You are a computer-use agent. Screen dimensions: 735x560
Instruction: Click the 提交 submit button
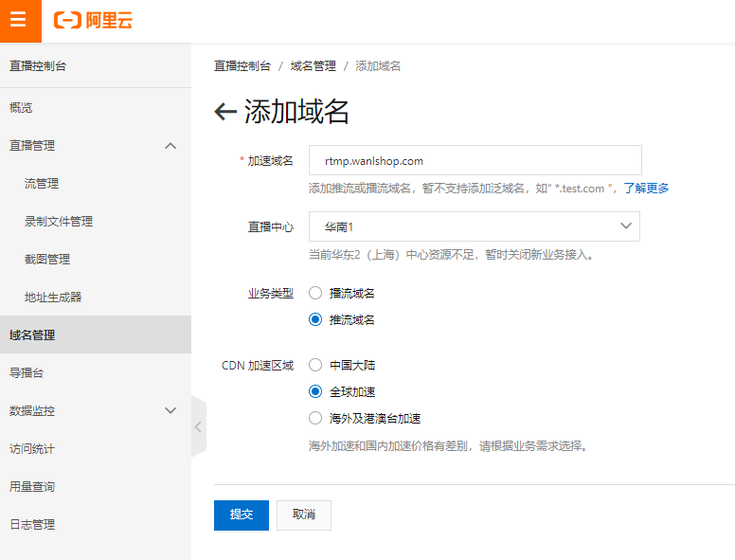point(242,515)
